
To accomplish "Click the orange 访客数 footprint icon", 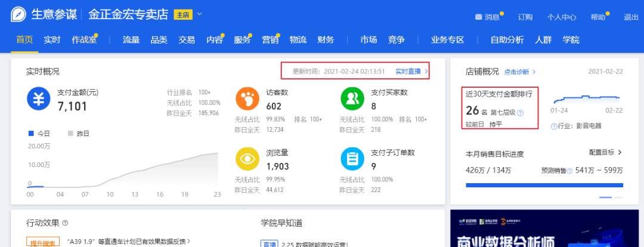I will coord(247,98).
